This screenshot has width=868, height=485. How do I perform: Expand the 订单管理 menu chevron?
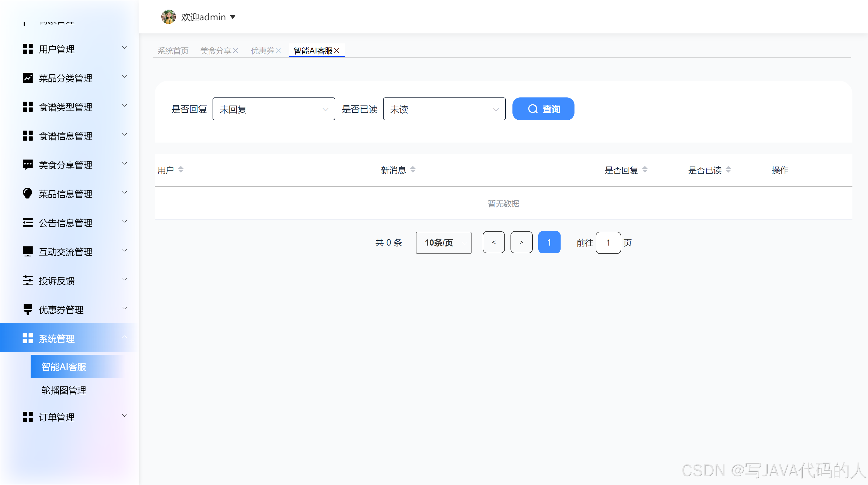click(125, 416)
